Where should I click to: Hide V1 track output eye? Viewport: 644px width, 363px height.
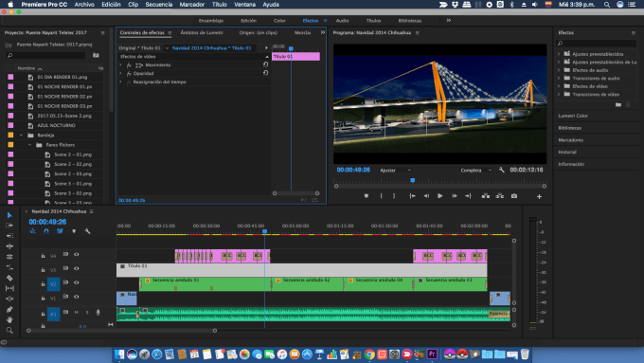pyautogui.click(x=77, y=297)
